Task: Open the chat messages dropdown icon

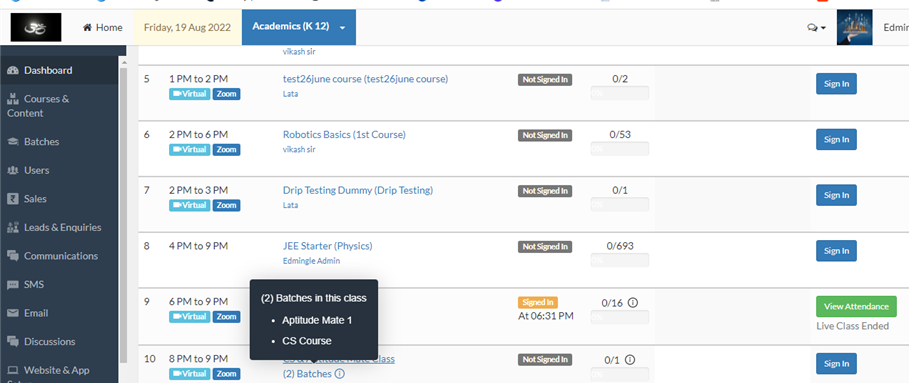Action: tap(816, 27)
